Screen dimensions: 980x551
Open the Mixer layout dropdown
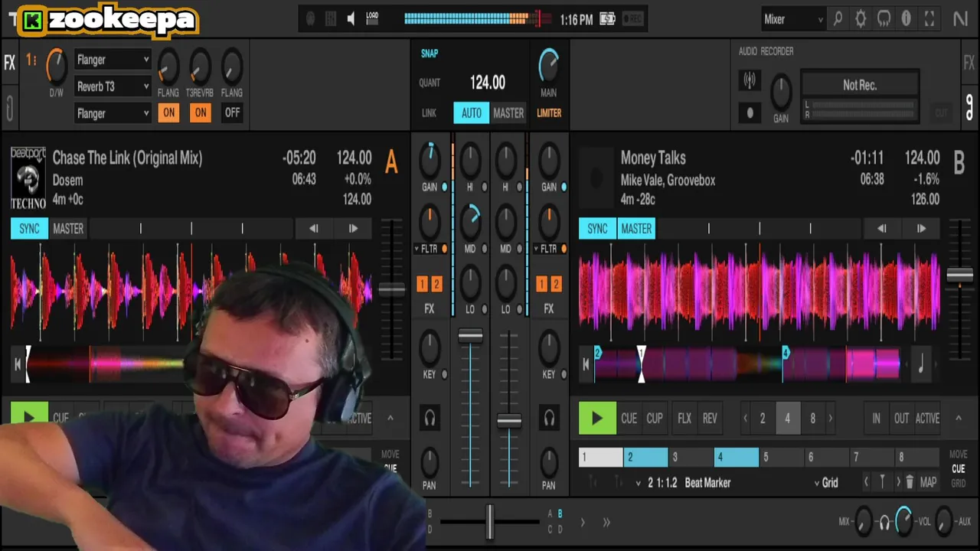793,19
